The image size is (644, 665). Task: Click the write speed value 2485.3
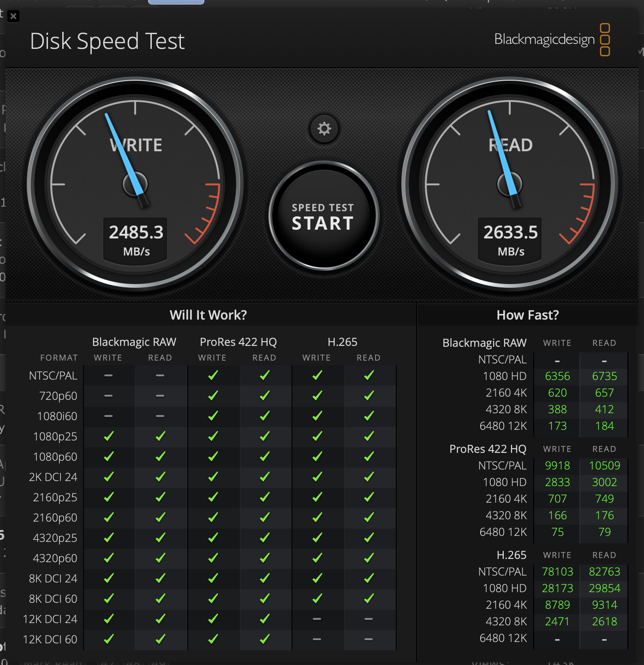[x=136, y=232]
